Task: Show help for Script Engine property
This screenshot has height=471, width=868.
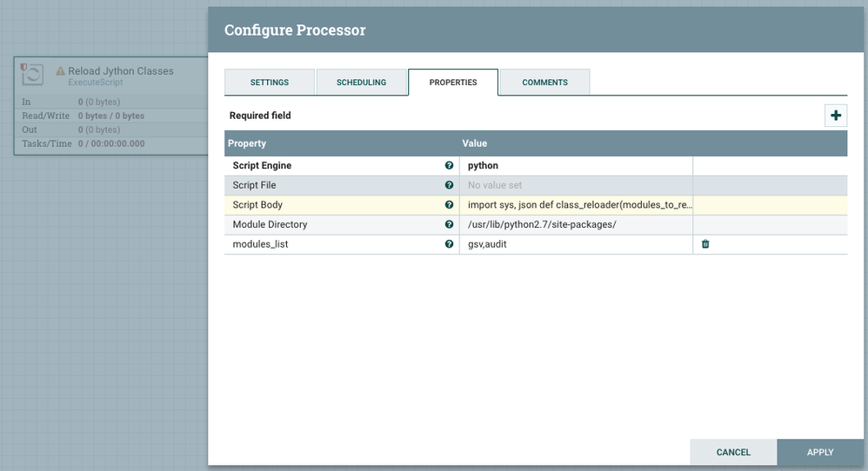Action: [x=449, y=165]
